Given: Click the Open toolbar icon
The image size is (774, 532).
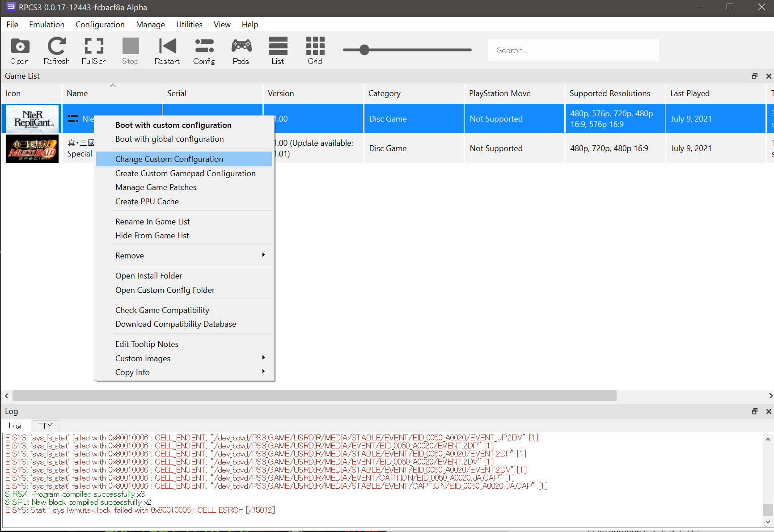Looking at the screenshot, I should [20, 51].
